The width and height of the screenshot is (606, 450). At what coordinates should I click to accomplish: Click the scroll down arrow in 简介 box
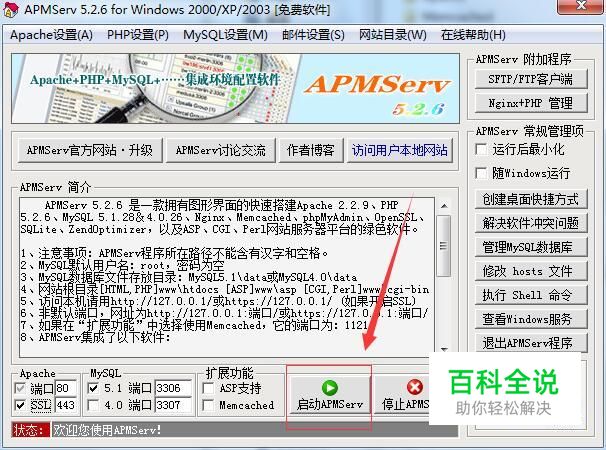pyautogui.click(x=444, y=349)
